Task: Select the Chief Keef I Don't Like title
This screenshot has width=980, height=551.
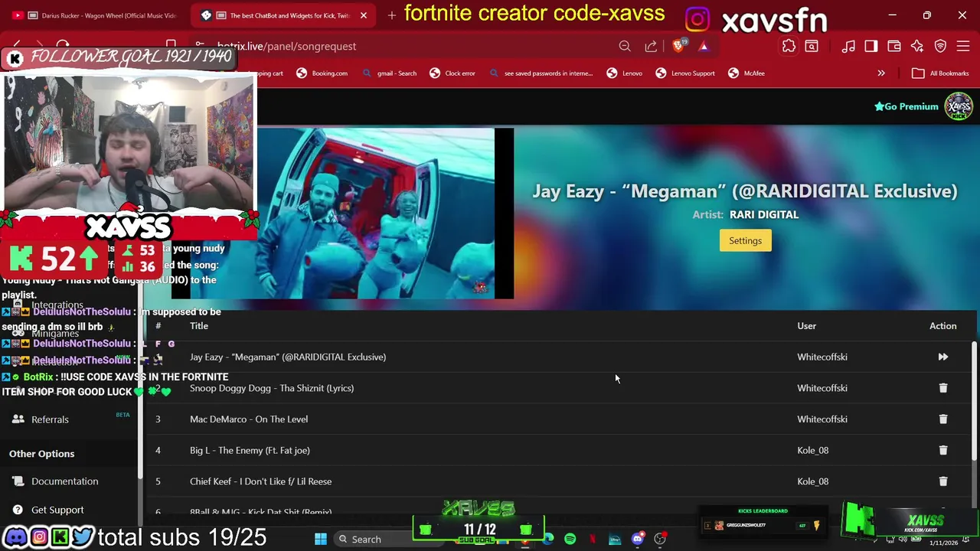Action: tap(260, 481)
